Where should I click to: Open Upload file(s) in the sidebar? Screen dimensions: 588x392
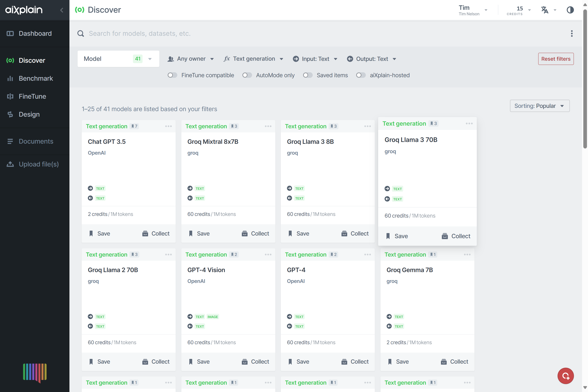click(35, 164)
